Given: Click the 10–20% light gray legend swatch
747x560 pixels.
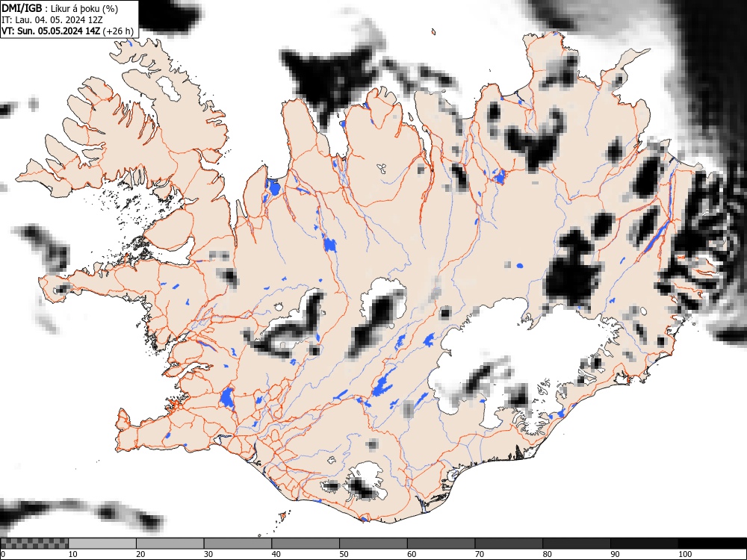Looking at the screenshot, I should coord(102,544).
